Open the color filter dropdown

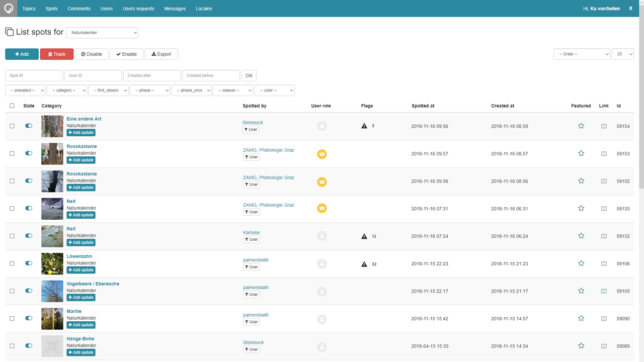pyautogui.click(x=274, y=90)
